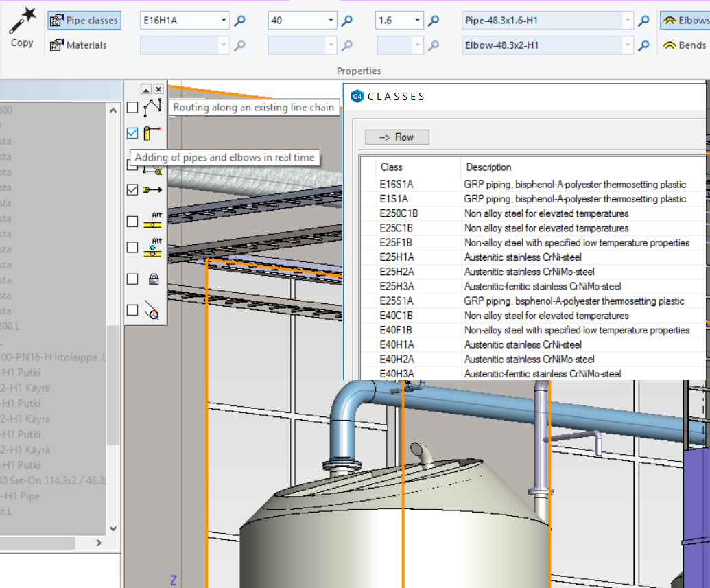Close the floating routing options panel
Image resolution: width=710 pixels, height=588 pixels.
click(x=158, y=89)
